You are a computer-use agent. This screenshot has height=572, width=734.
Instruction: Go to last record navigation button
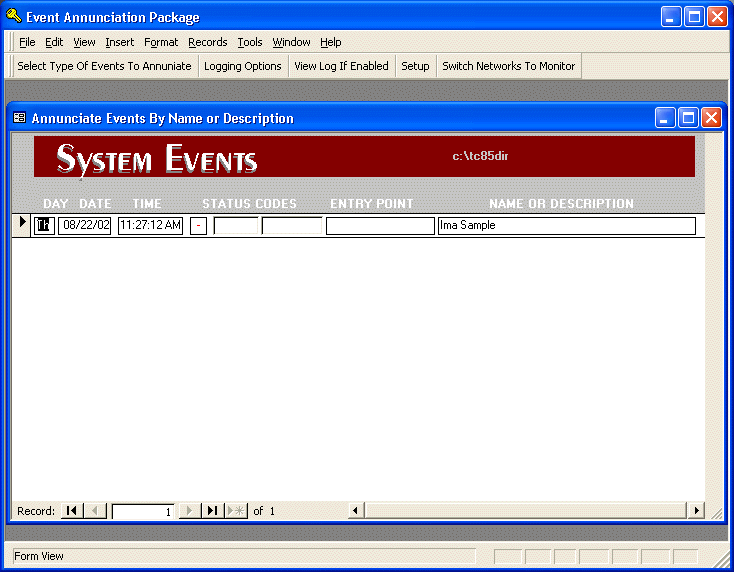213,511
